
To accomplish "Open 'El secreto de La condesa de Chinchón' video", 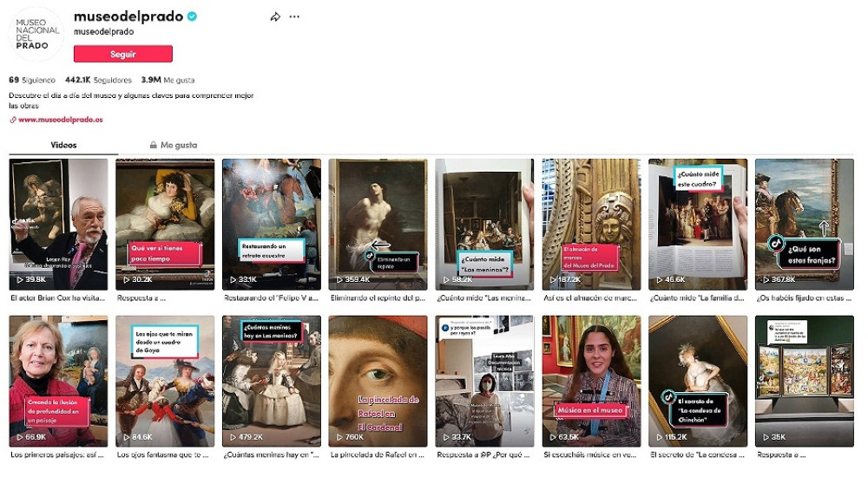I will 698,381.
